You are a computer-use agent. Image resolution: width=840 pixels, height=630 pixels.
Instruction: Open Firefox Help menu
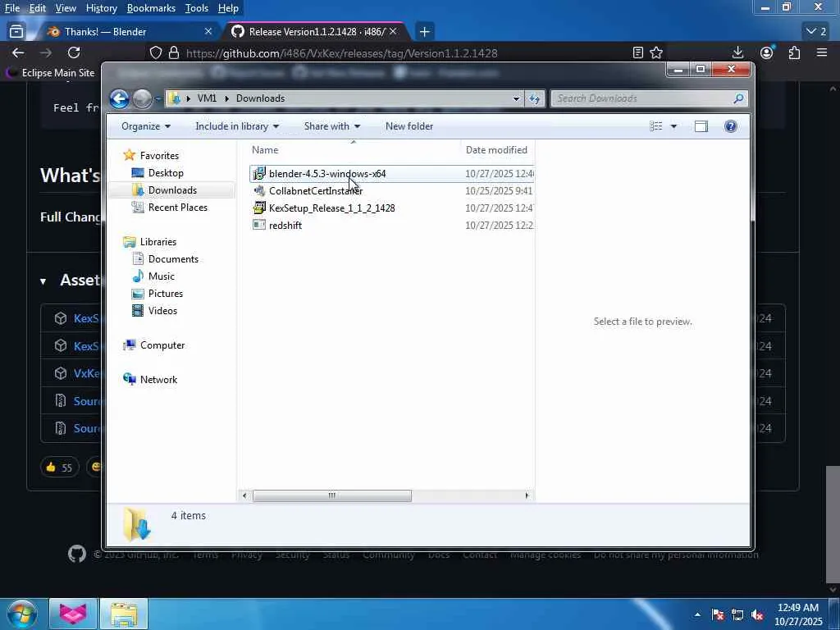pyautogui.click(x=228, y=8)
